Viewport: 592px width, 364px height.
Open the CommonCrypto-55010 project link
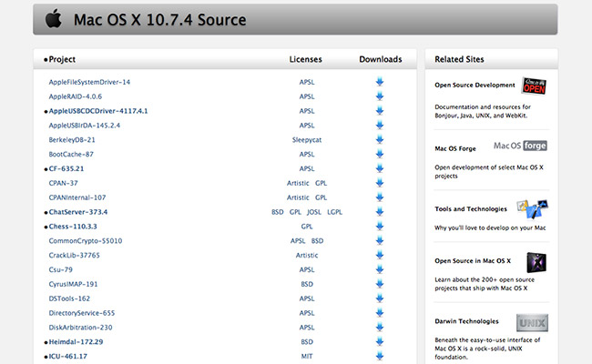coord(86,241)
